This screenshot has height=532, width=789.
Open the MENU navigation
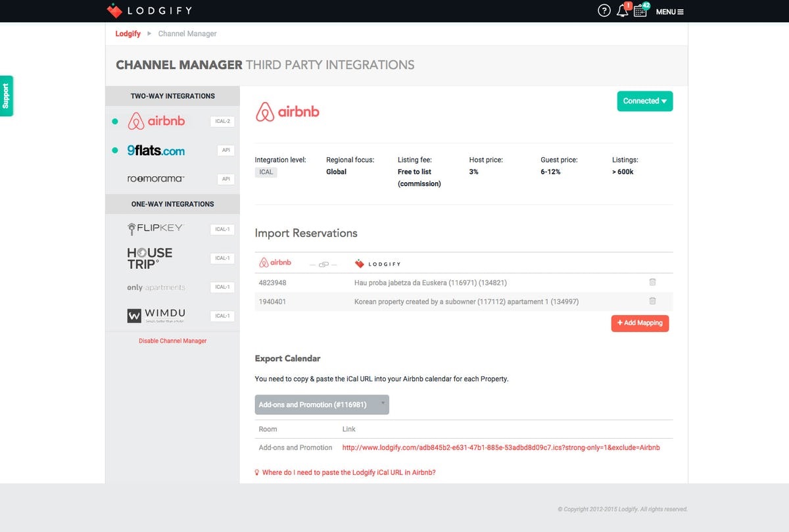668,11
